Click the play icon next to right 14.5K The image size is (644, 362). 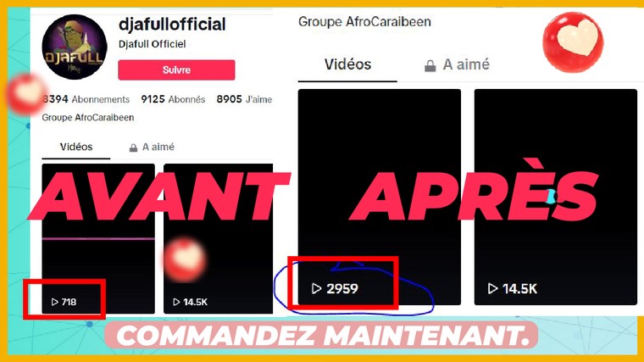(x=492, y=288)
